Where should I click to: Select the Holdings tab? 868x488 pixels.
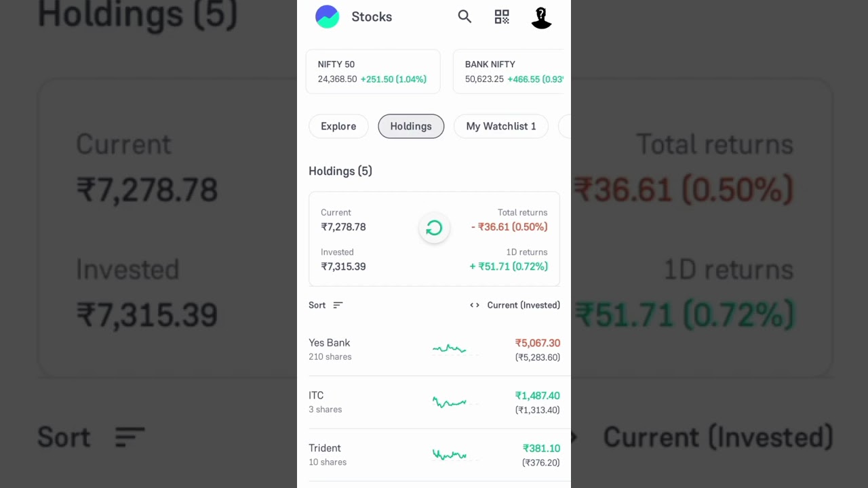point(411,126)
